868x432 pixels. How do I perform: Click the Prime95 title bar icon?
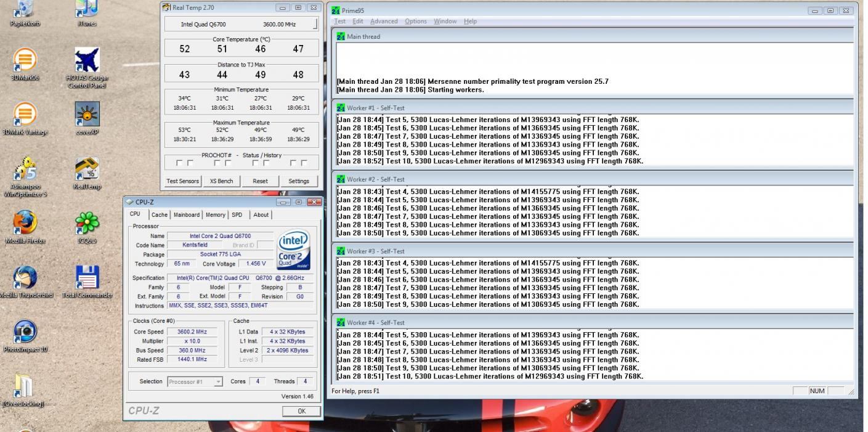coord(335,10)
